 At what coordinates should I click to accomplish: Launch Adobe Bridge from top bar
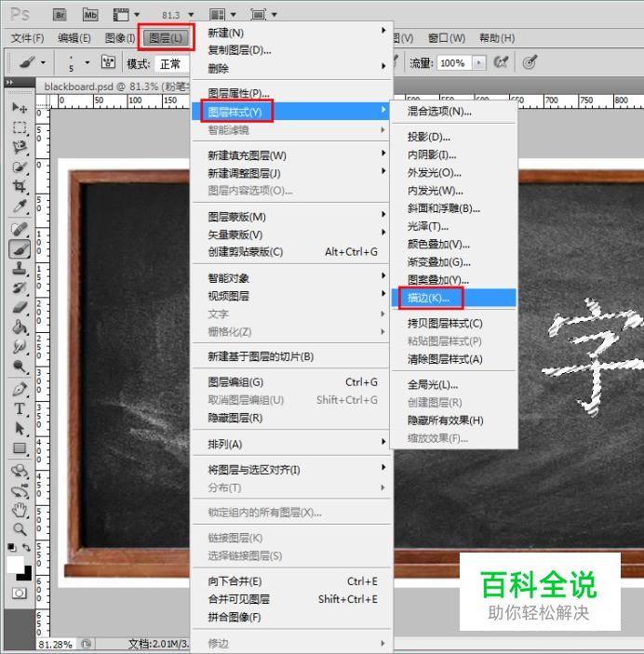[x=60, y=15]
